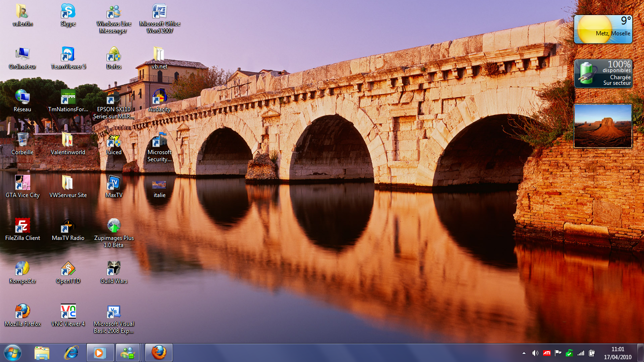Click the ATI tray icon

(547, 353)
